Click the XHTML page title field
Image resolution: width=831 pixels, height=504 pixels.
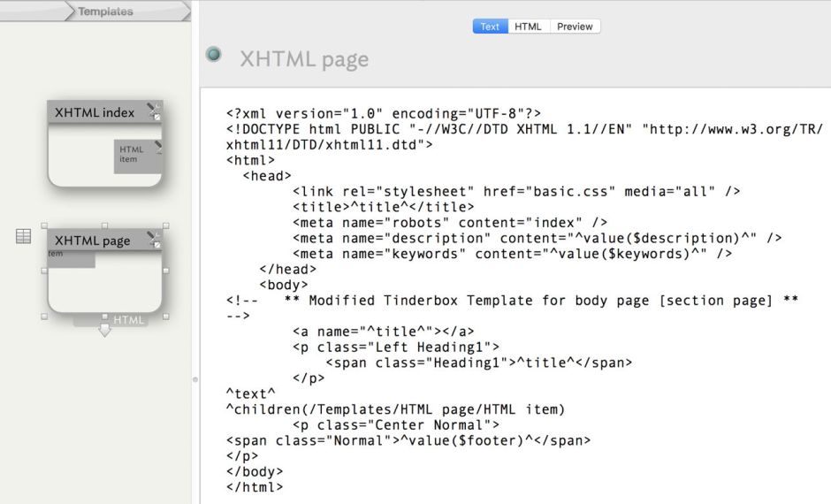(x=304, y=59)
